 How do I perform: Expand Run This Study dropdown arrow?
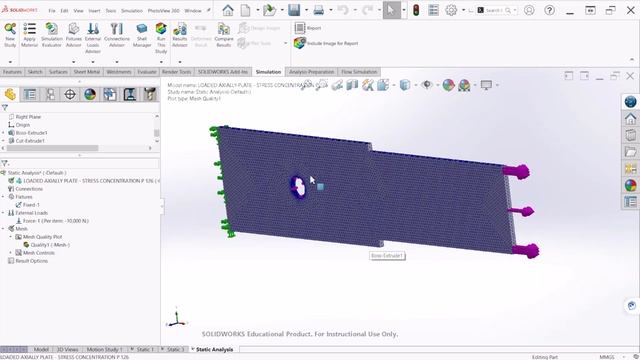(x=161, y=62)
